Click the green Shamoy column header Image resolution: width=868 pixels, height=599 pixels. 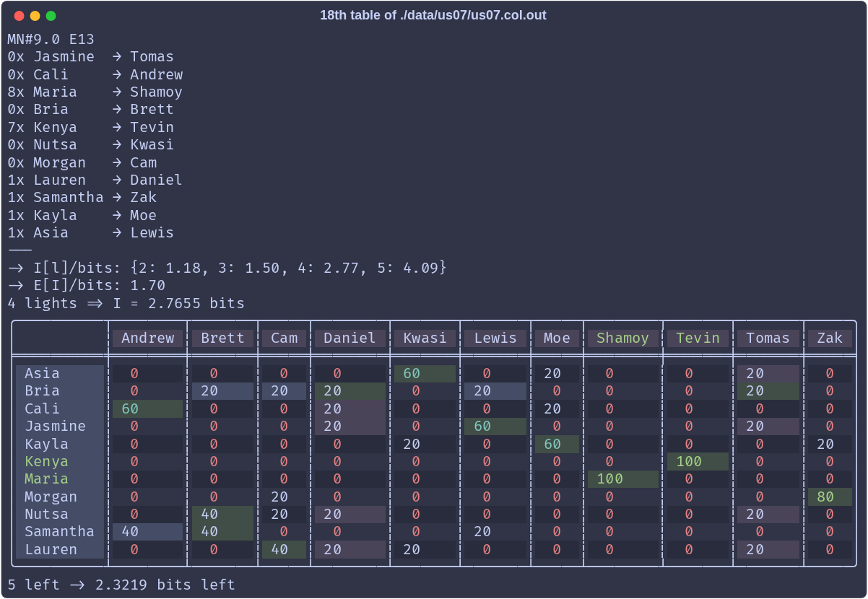coord(623,338)
